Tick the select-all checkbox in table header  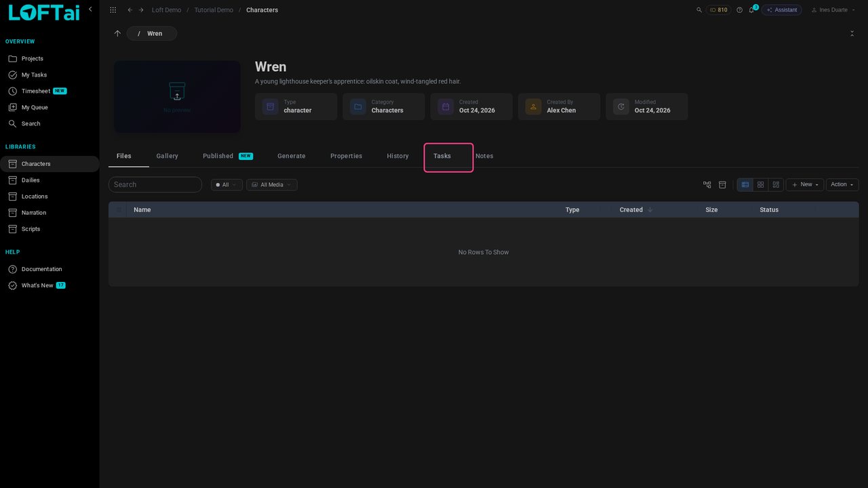pyautogui.click(x=119, y=209)
